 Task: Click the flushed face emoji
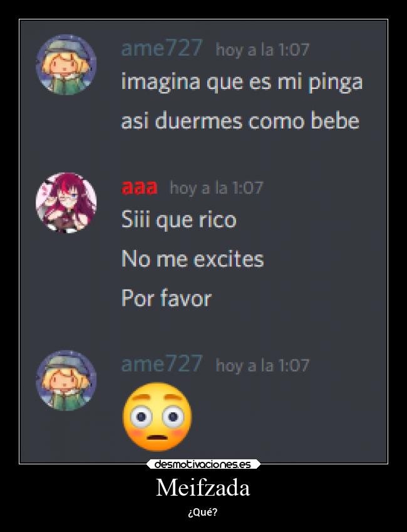point(157,417)
